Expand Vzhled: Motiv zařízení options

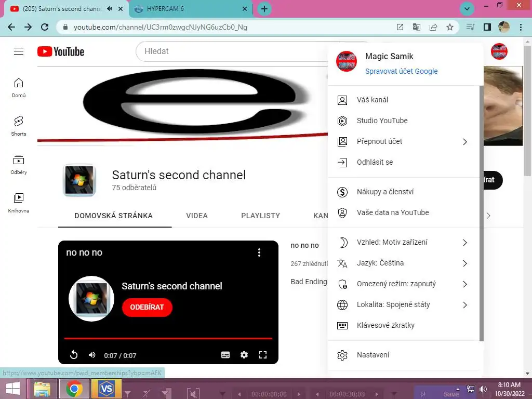pyautogui.click(x=404, y=242)
